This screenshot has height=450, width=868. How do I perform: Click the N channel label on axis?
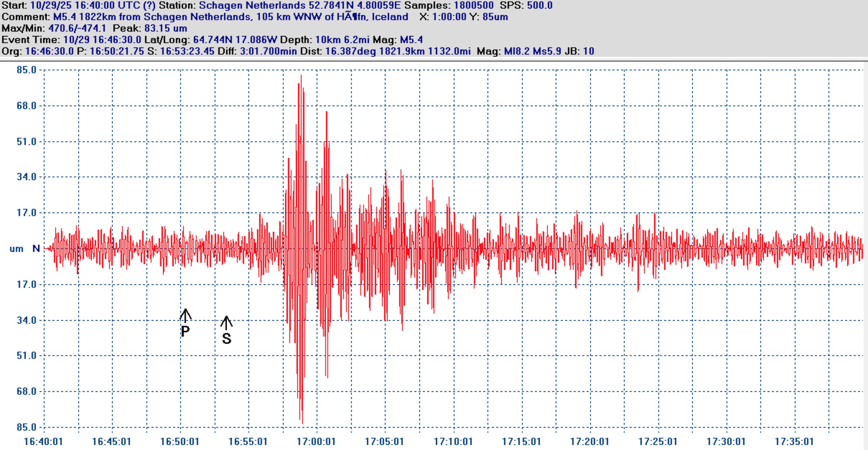click(36, 248)
